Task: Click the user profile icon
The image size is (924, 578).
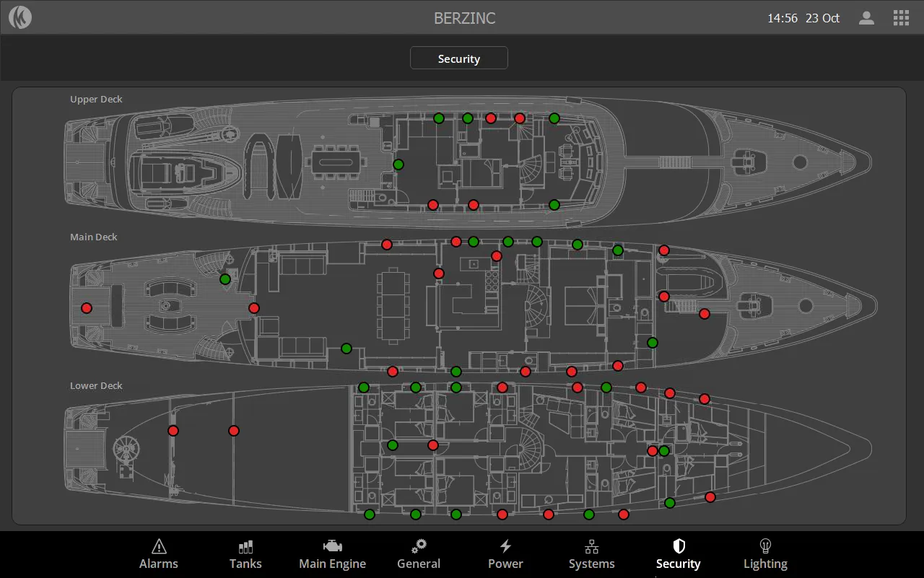Action: point(866,18)
